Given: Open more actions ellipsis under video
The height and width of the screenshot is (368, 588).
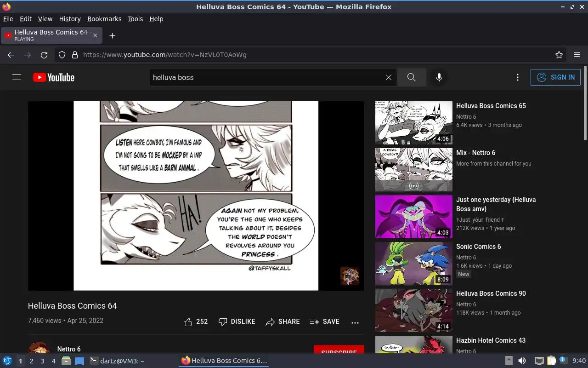Looking at the screenshot, I should point(355,322).
